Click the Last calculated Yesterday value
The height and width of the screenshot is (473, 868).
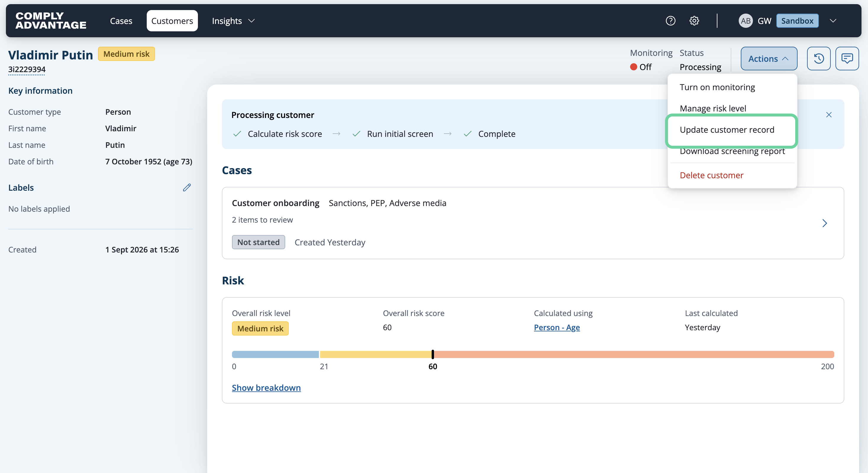703,327
